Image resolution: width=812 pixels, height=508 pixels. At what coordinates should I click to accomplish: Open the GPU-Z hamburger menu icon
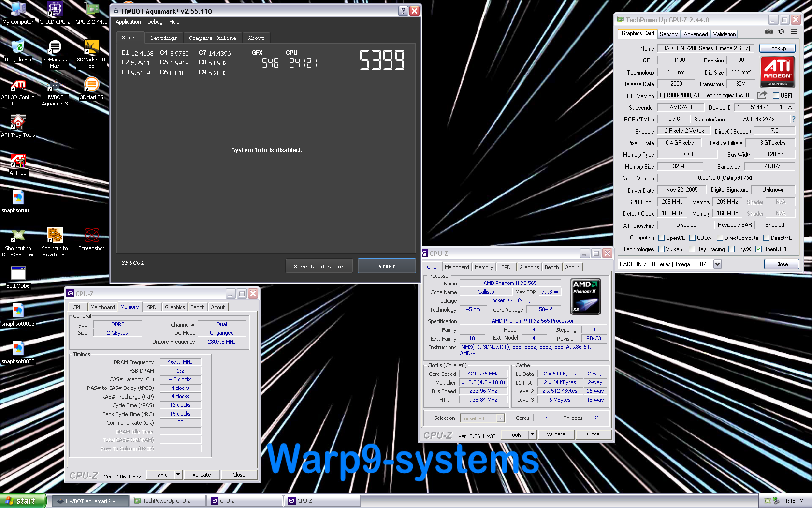point(794,31)
